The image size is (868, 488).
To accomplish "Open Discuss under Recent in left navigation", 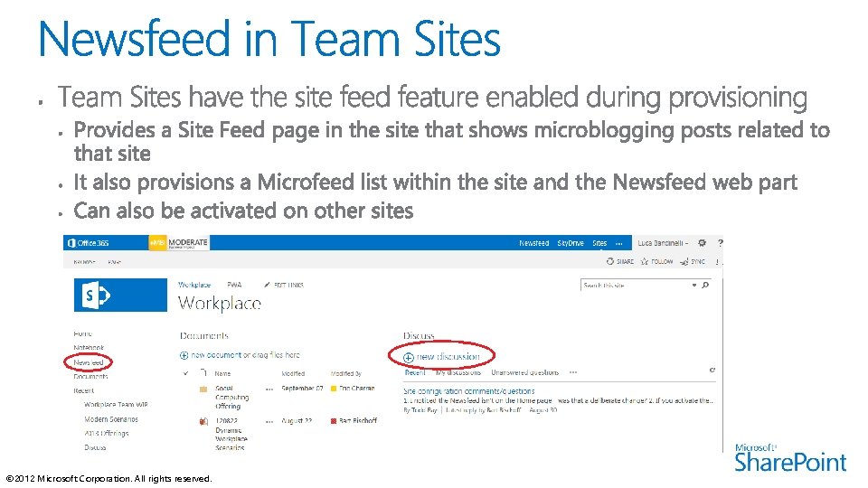I will pyautogui.click(x=95, y=447).
